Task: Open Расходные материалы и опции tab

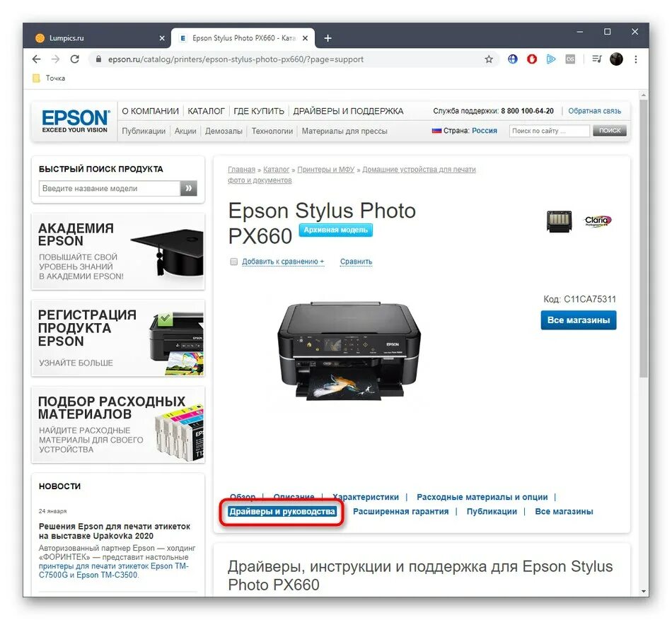Action: pyautogui.click(x=482, y=497)
